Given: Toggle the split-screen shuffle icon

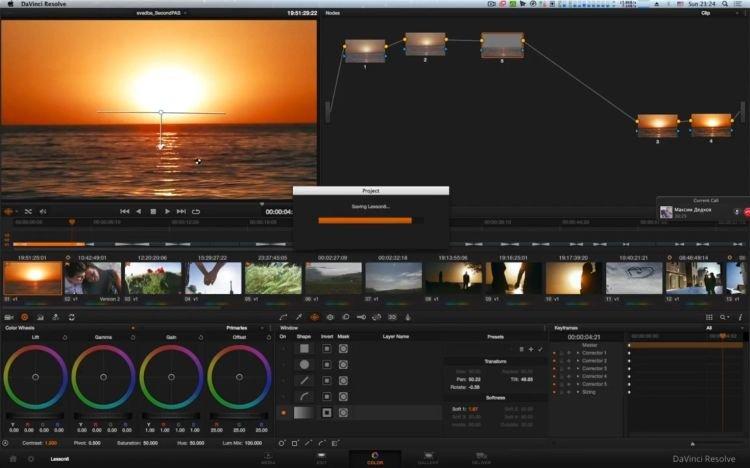Looking at the screenshot, I should (x=28, y=211).
